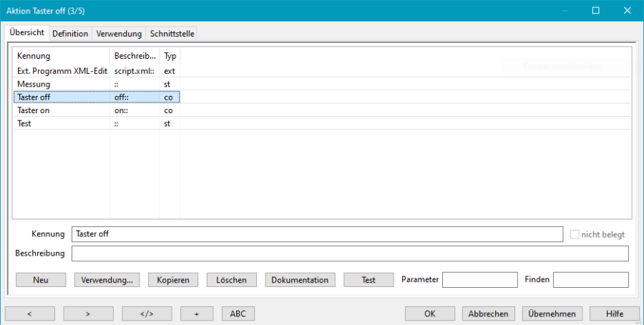Select the 'Ext. Programm XML-Edit' row
644x325 pixels.
[x=60, y=71]
